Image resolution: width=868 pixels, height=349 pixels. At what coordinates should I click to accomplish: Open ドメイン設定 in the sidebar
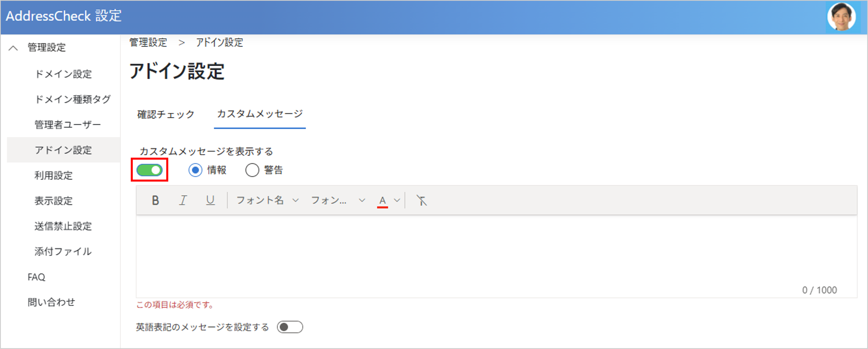[x=63, y=74]
